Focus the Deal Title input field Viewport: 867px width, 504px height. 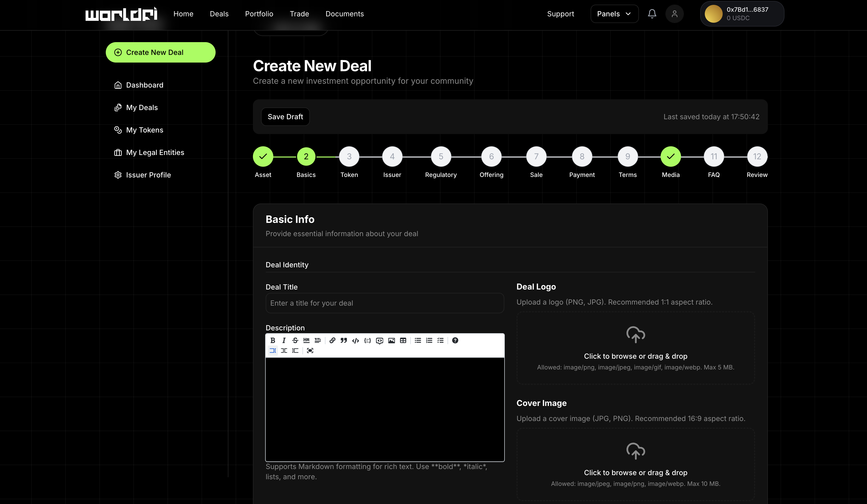click(x=385, y=303)
